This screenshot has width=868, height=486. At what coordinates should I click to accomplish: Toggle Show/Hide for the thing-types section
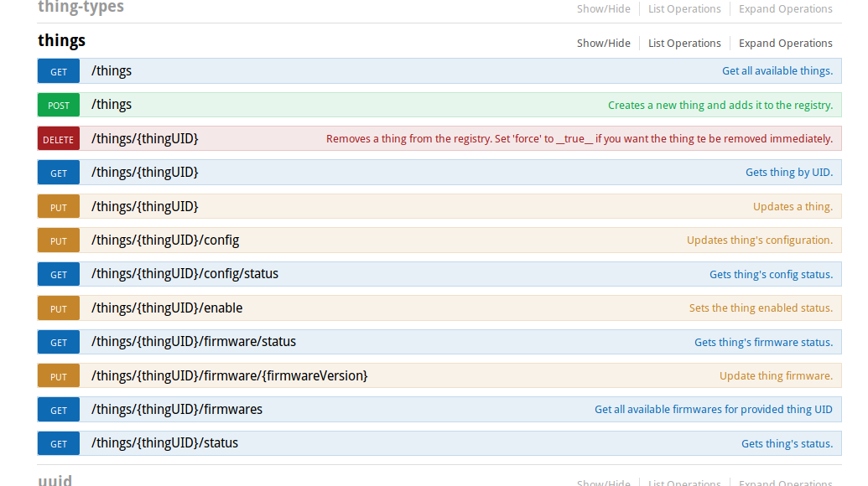tap(603, 9)
